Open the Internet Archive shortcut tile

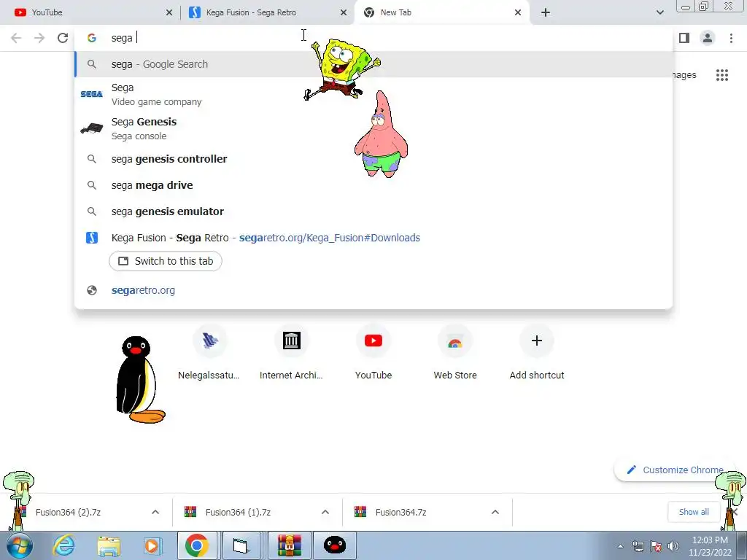point(291,352)
